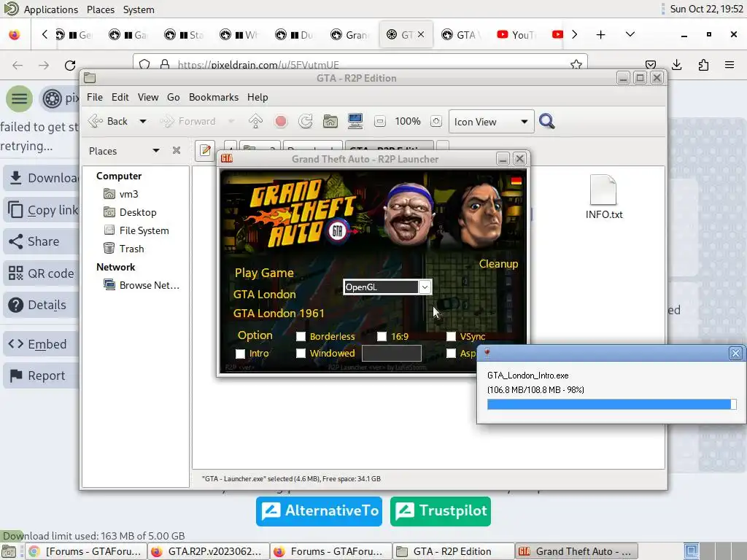
Task: Zoom in with the plus icon
Action: (x=436, y=122)
